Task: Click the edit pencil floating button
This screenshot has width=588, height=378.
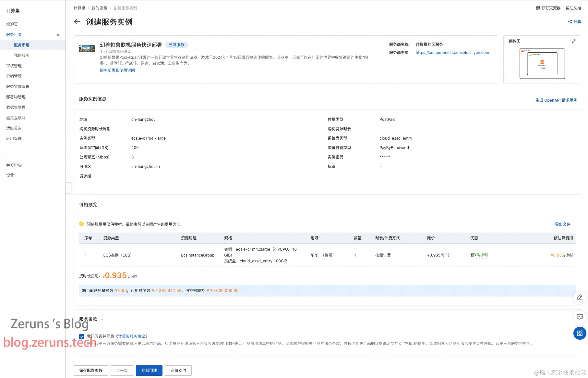Action: 580,297
